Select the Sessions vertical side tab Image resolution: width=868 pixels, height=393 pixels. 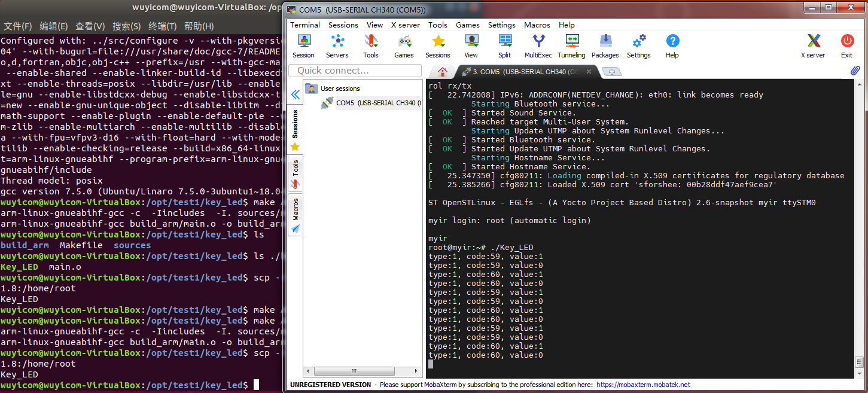[x=295, y=129]
